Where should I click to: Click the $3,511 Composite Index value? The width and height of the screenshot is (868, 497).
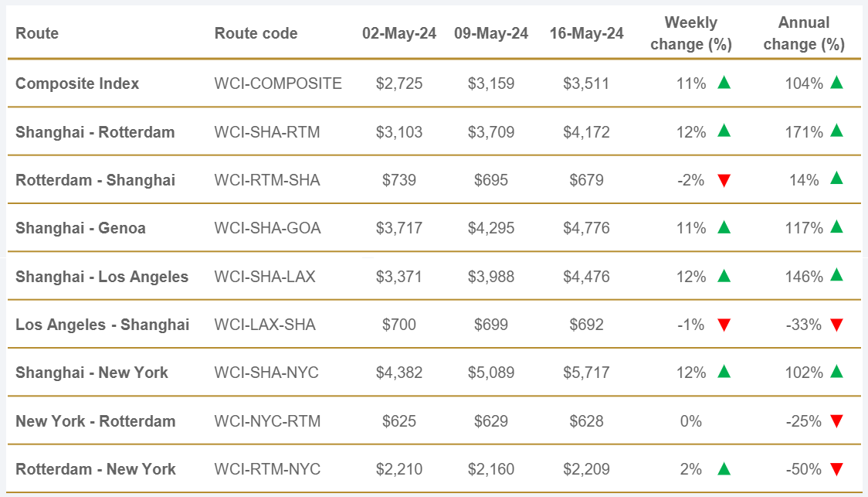[x=586, y=83]
